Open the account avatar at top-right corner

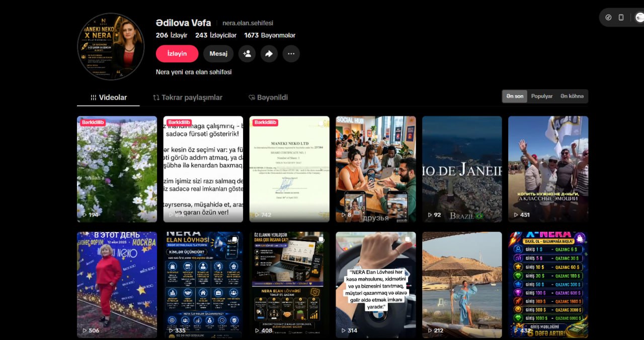[x=639, y=17]
